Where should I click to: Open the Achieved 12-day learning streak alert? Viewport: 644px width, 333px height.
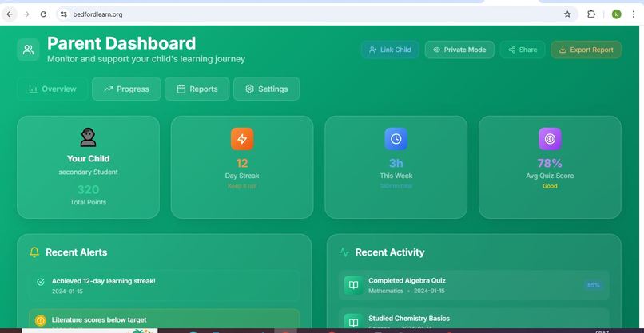(x=165, y=286)
